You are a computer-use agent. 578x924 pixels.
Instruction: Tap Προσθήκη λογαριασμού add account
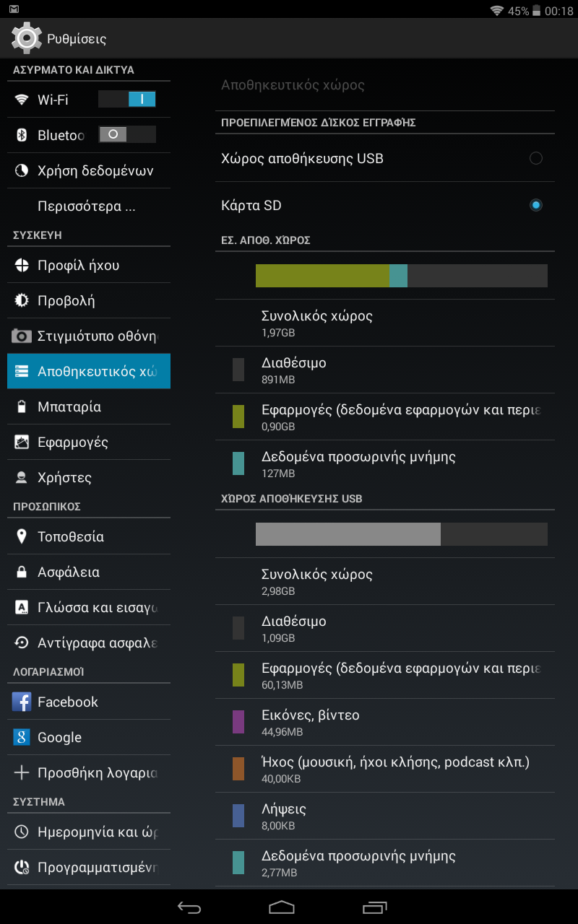coord(89,772)
